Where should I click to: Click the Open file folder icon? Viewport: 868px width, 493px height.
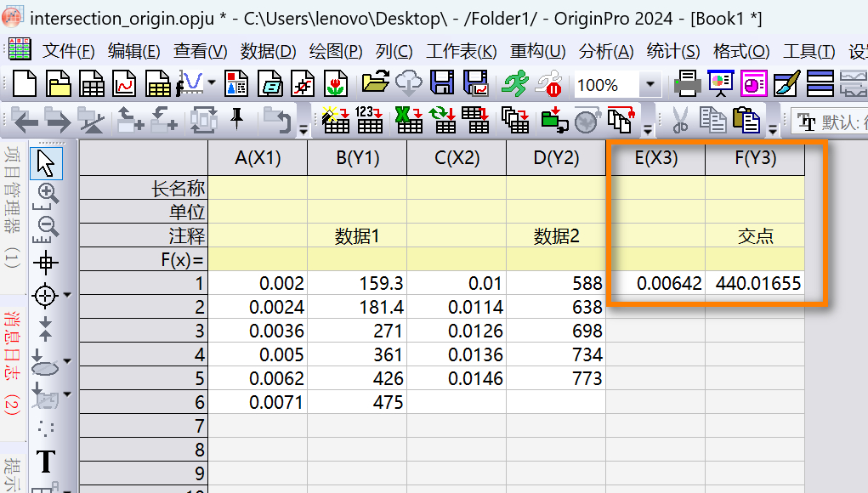point(375,84)
